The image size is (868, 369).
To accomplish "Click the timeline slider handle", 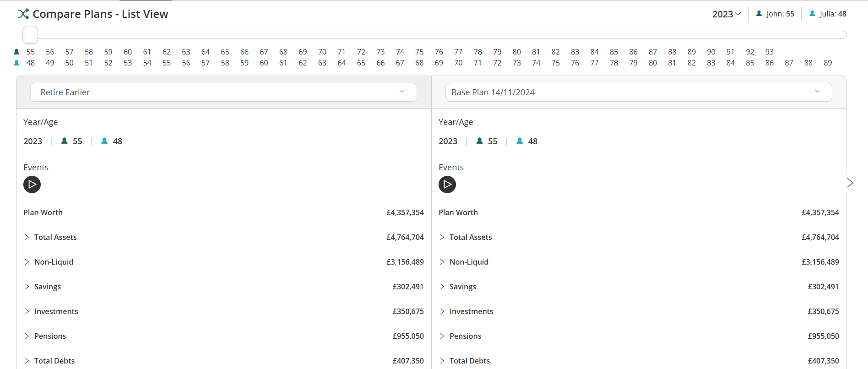I will pyautogui.click(x=30, y=35).
